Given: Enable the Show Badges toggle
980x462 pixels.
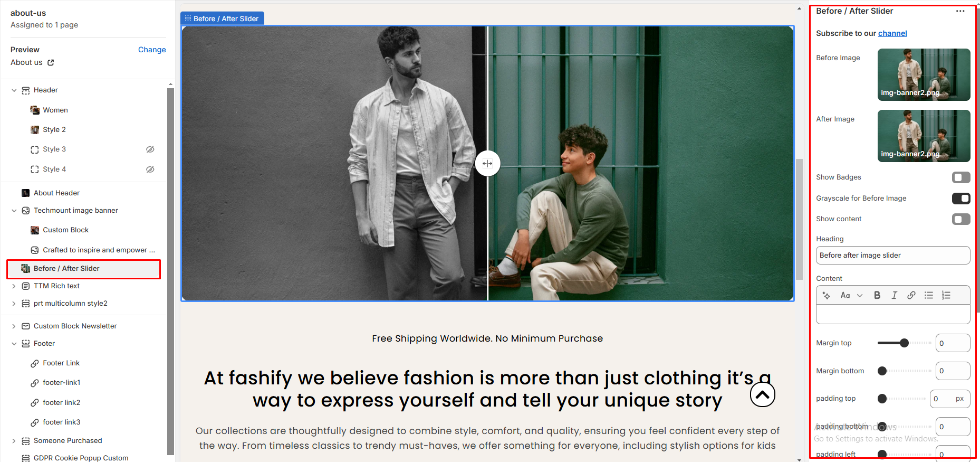Looking at the screenshot, I should [x=960, y=177].
